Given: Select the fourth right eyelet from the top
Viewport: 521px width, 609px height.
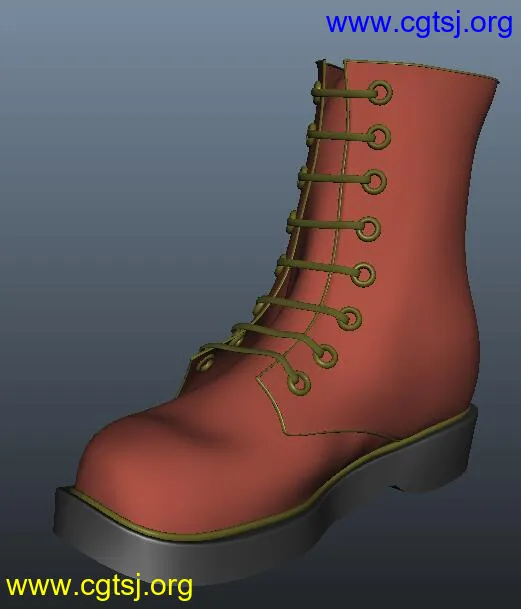Looking at the screenshot, I should tap(368, 229).
